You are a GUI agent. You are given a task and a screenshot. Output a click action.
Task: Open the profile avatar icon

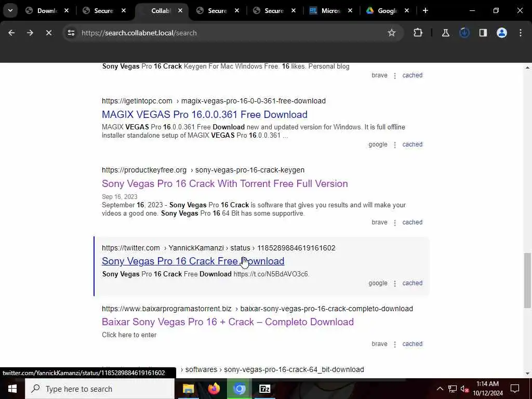pyautogui.click(x=501, y=33)
